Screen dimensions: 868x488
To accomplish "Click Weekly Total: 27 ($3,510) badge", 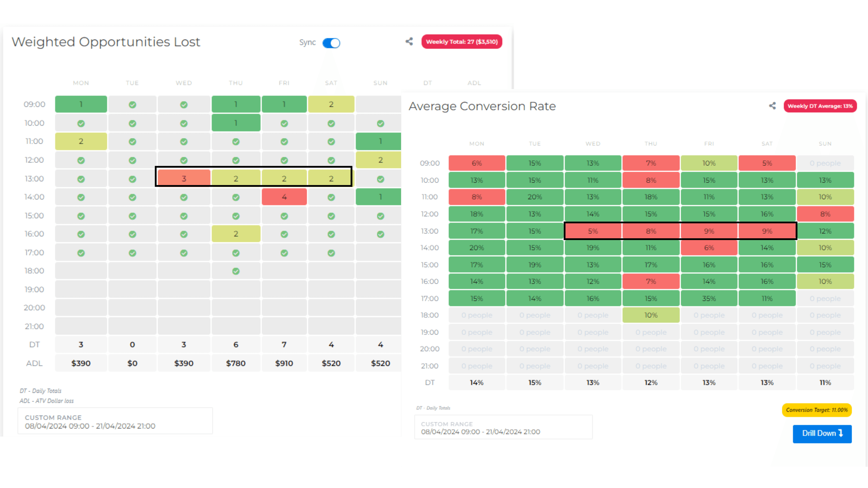I will click(462, 42).
